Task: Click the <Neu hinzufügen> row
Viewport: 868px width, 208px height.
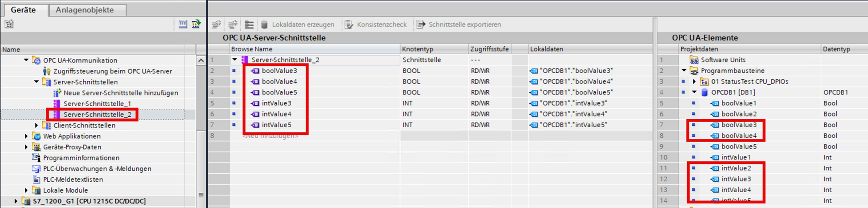Action: coord(270,136)
